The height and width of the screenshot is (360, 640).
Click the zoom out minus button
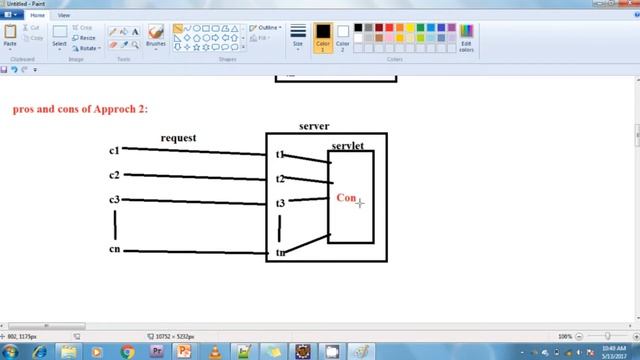click(x=579, y=337)
